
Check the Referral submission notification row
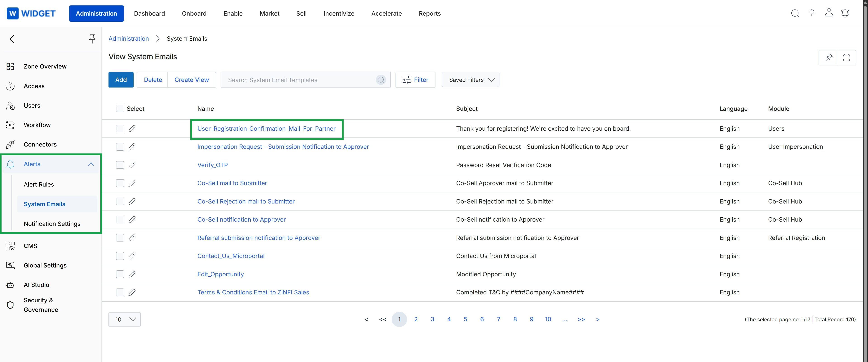click(120, 238)
